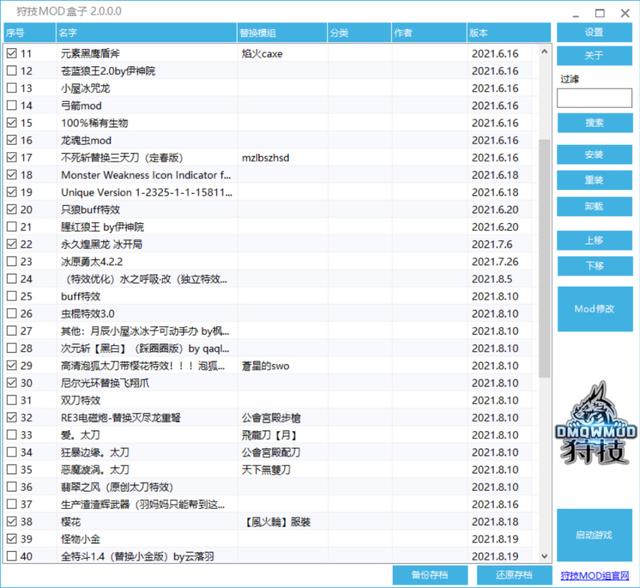Uncheck mod 11 元素黑魔盾斧

12,53
